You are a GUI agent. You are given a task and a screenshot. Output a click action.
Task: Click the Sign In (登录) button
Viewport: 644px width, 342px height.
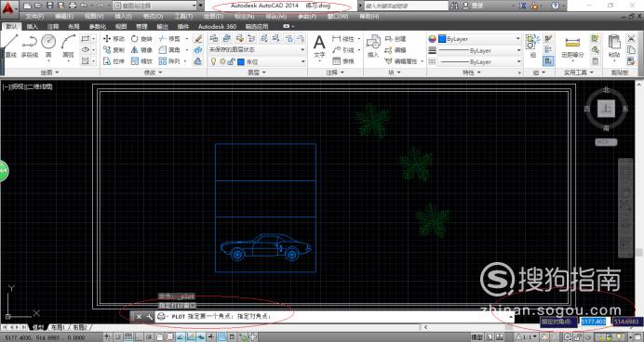point(473,6)
